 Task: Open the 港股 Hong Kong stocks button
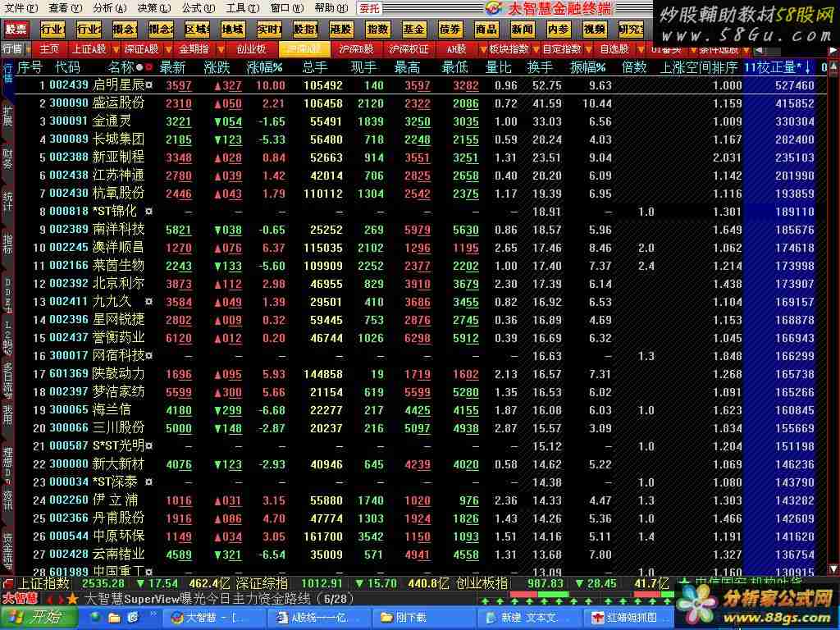pos(341,29)
